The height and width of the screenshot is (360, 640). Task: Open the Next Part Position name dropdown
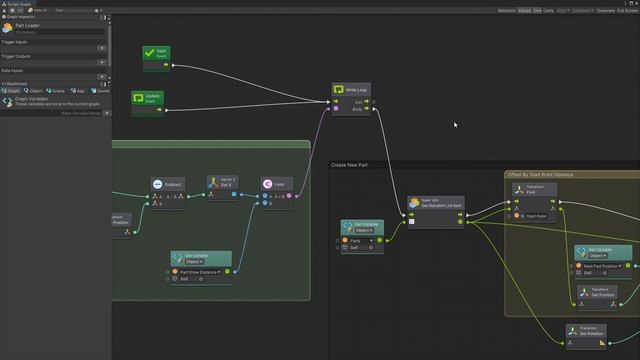click(x=602, y=266)
